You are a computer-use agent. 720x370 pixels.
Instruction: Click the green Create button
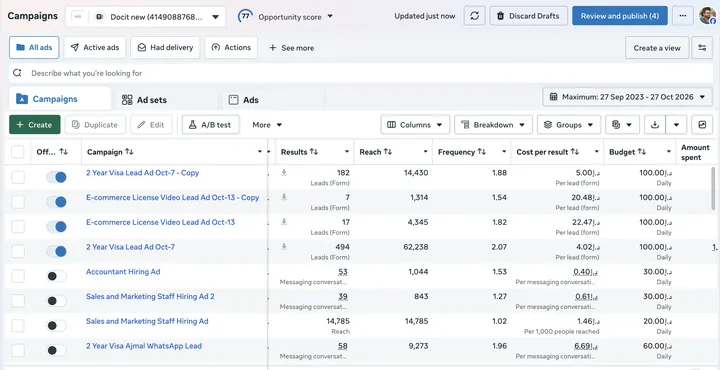[34, 125]
